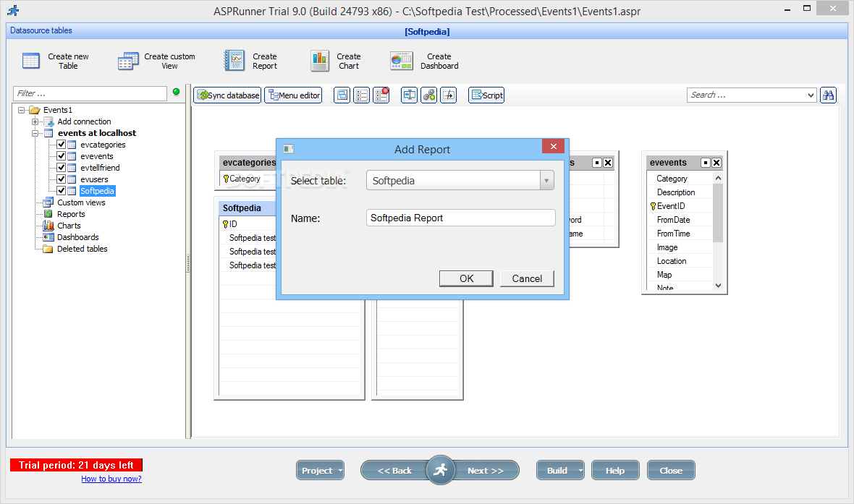The height and width of the screenshot is (504, 854).
Task: Click Cancel in the Add Report dialog
Action: click(x=527, y=278)
